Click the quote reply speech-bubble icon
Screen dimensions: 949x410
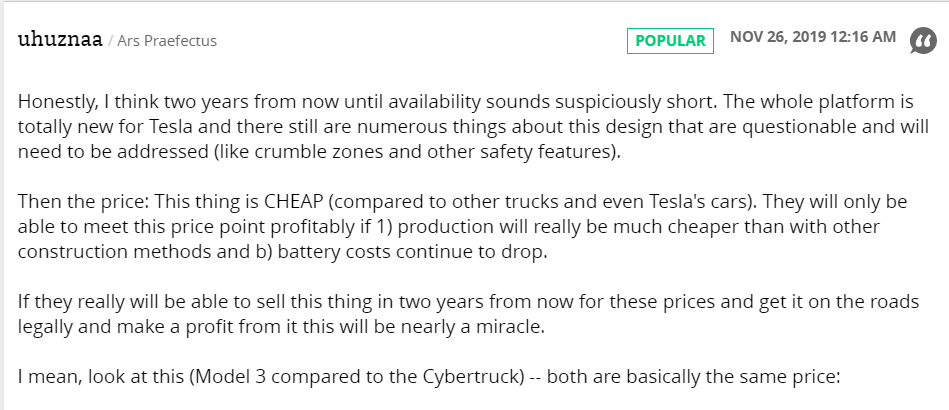click(924, 41)
